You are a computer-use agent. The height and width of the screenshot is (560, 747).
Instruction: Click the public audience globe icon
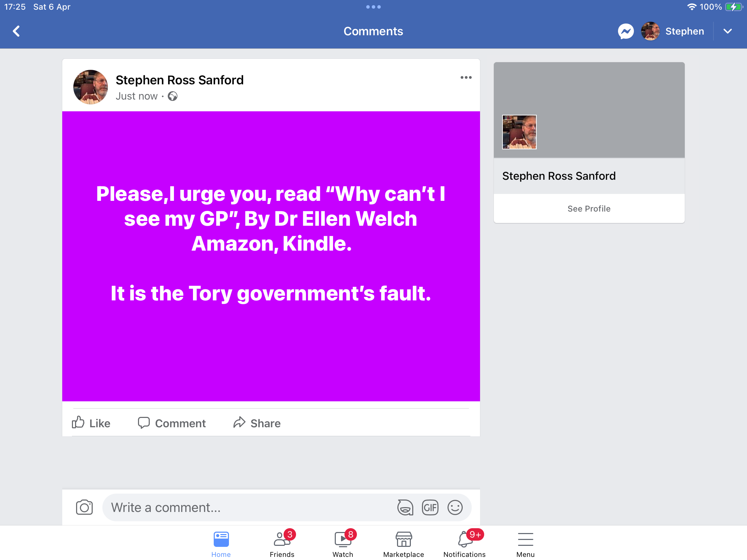(x=173, y=96)
